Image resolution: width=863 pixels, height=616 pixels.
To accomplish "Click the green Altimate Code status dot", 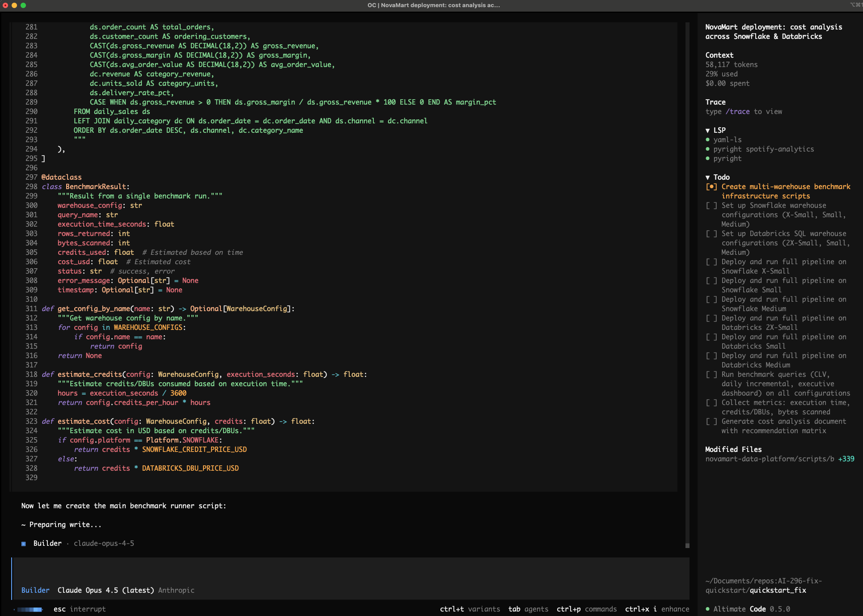I will click(x=707, y=609).
